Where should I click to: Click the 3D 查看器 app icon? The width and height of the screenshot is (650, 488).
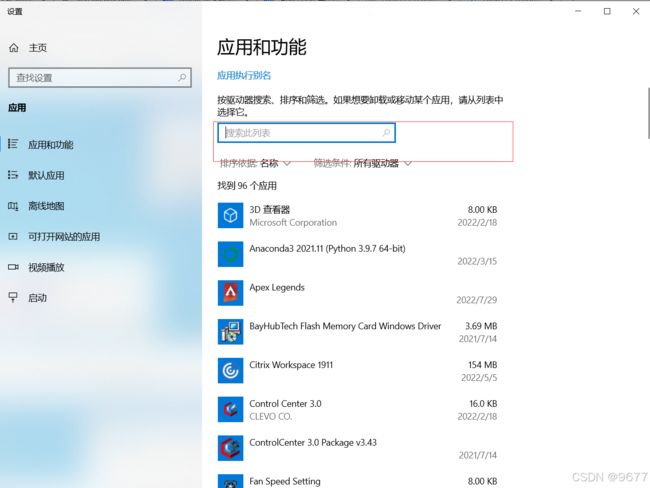tap(230, 216)
